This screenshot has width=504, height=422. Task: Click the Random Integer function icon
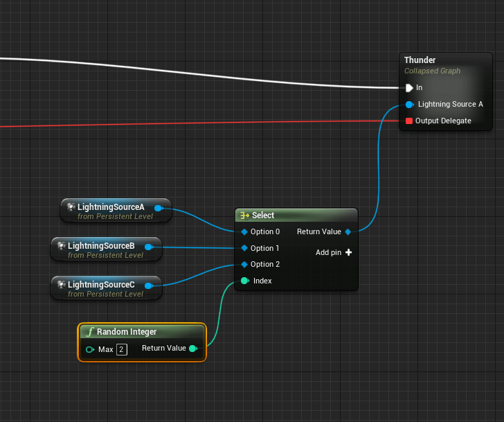89,332
